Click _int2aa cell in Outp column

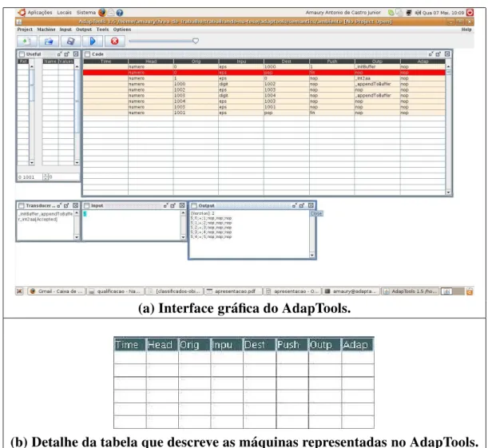(x=377, y=78)
